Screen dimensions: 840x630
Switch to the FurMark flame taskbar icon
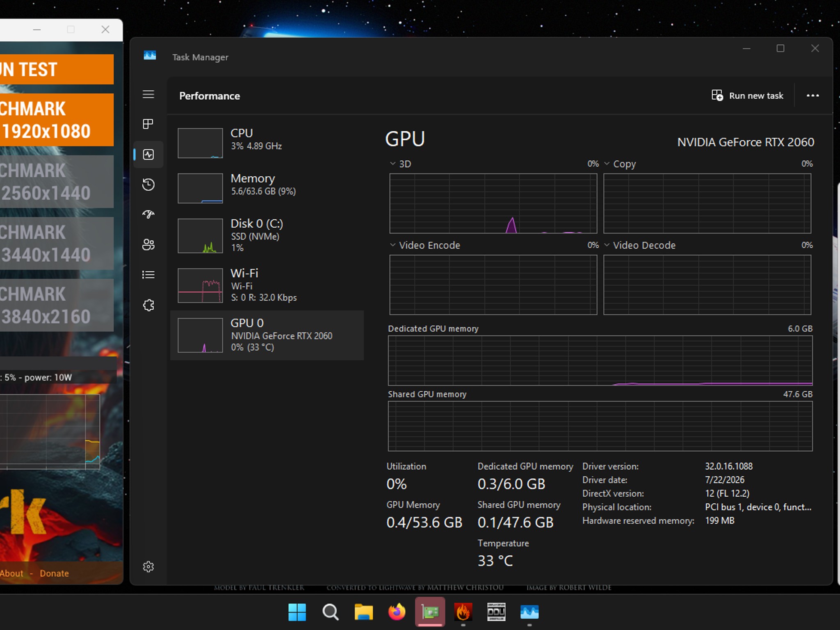pyautogui.click(x=463, y=612)
